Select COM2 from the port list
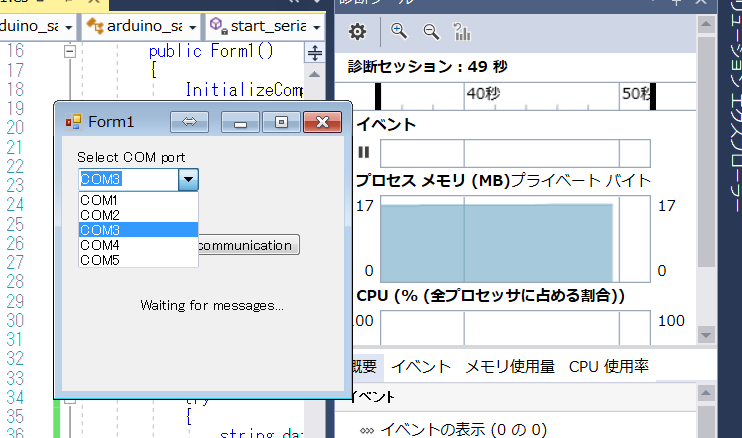The width and height of the screenshot is (742, 438). point(138,215)
